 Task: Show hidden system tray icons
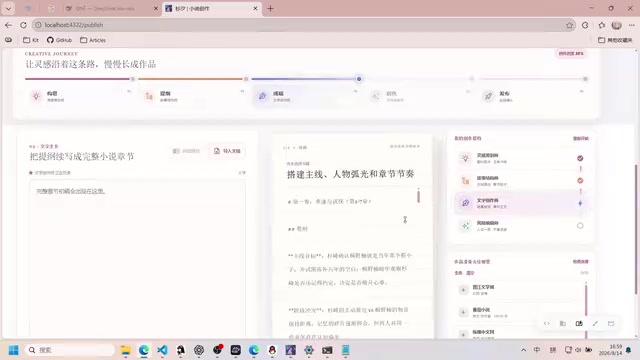pos(523,350)
